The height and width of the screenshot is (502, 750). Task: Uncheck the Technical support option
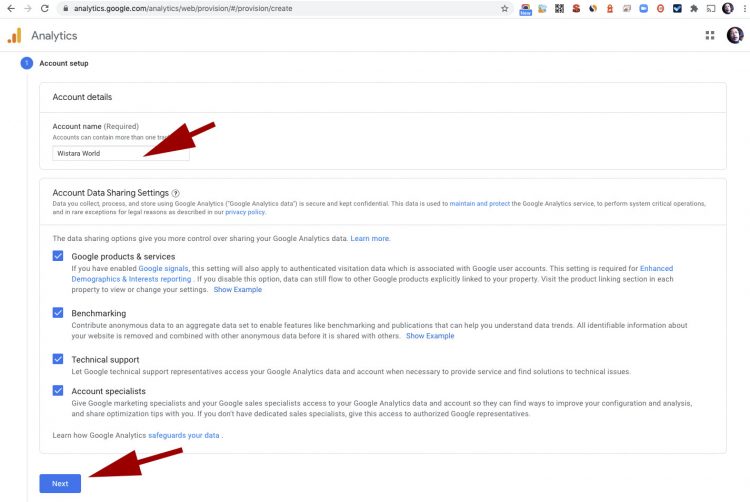(58, 359)
